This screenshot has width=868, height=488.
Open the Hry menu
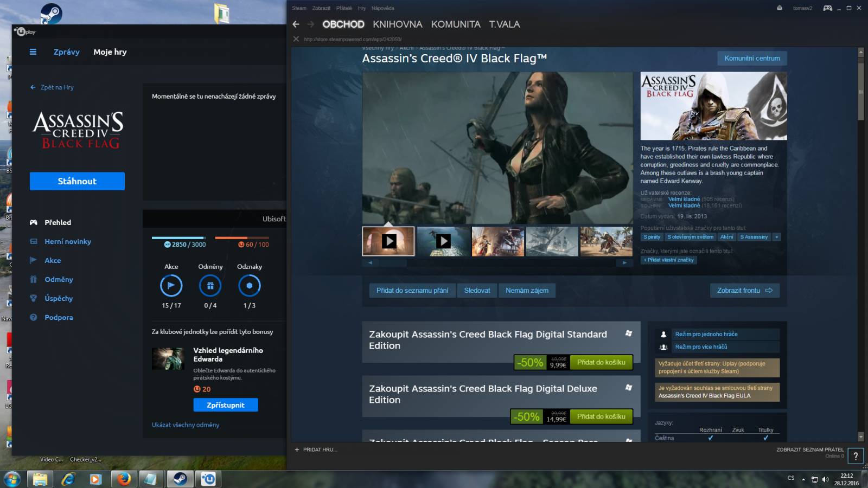[x=362, y=8]
